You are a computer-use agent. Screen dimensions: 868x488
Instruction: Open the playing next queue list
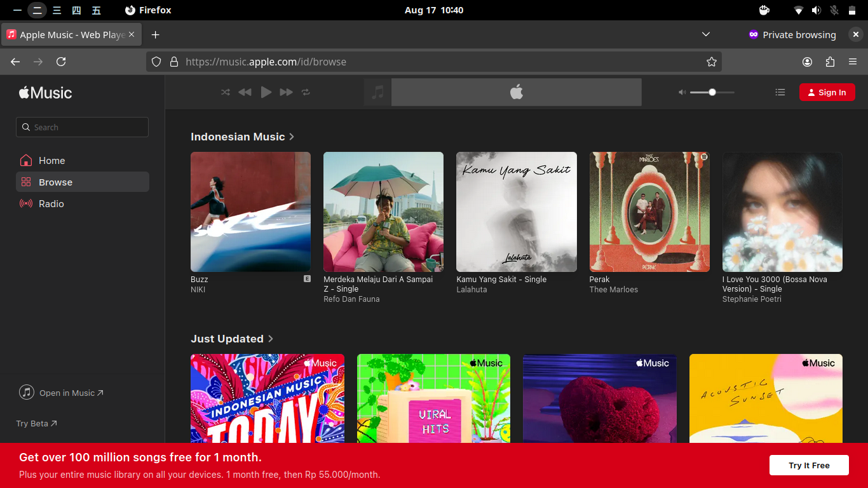[780, 92]
